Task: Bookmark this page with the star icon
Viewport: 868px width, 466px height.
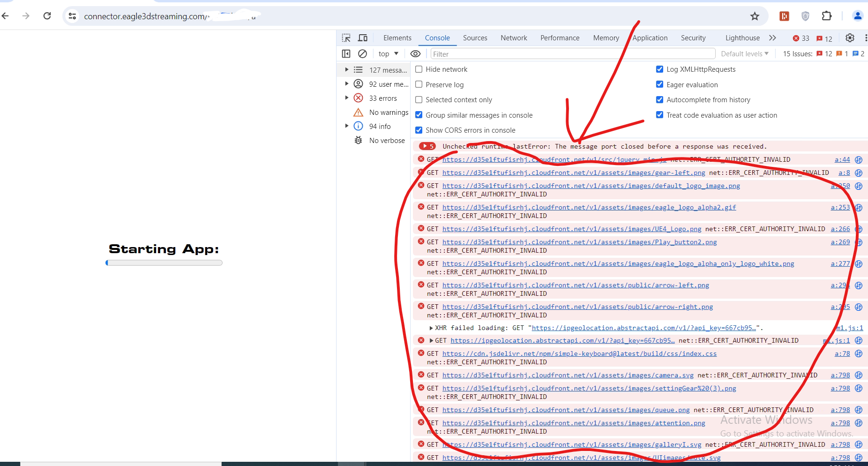Action: coord(755,16)
